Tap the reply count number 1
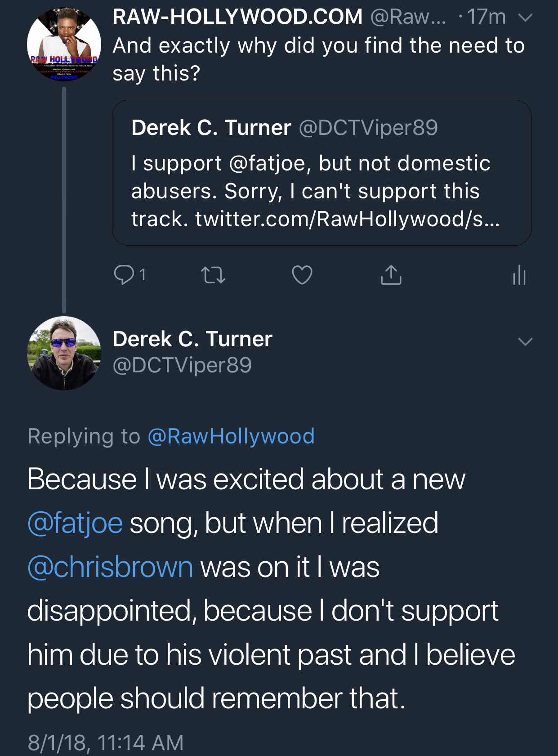 pyautogui.click(x=143, y=275)
